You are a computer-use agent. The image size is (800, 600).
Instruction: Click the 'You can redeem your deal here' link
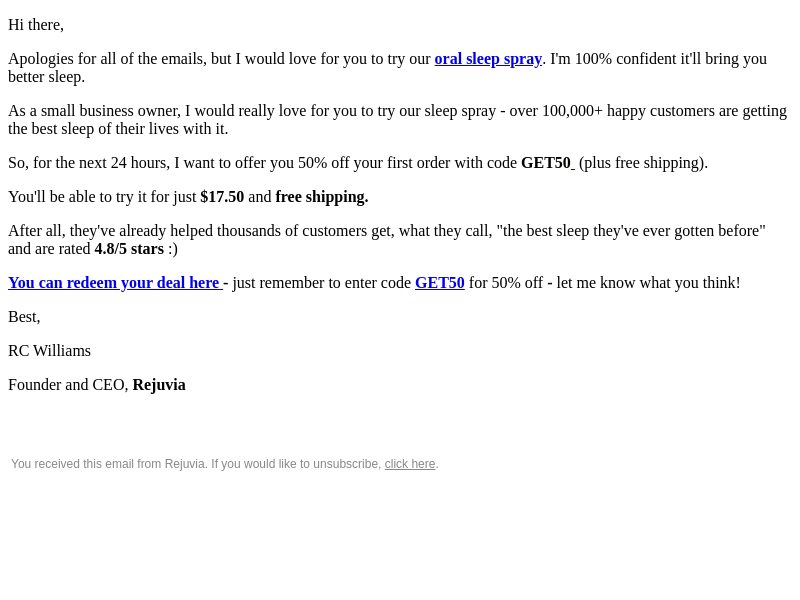115,283
